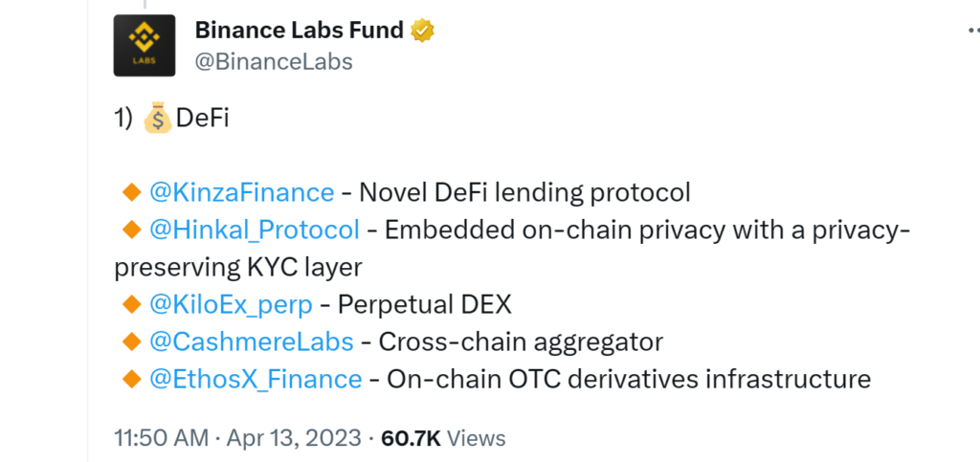Open the tweet's more options ellipsis
This screenshot has width=980, height=462.
[973, 30]
